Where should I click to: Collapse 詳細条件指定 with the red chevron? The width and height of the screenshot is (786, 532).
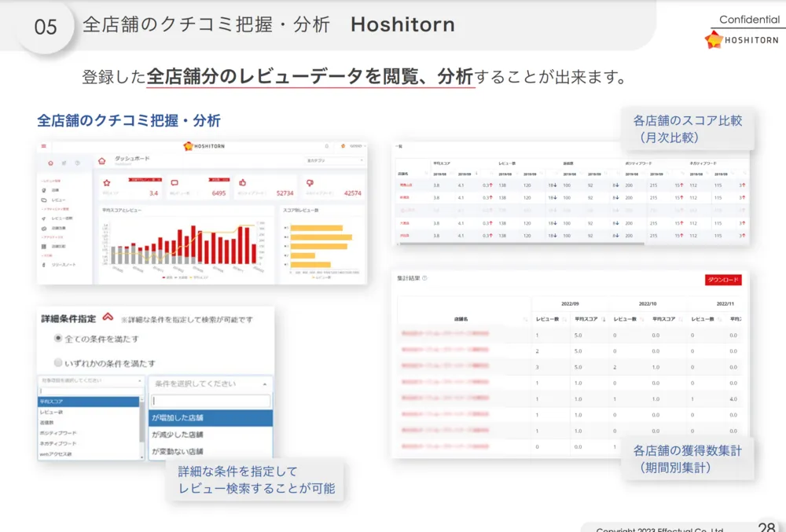click(x=108, y=317)
